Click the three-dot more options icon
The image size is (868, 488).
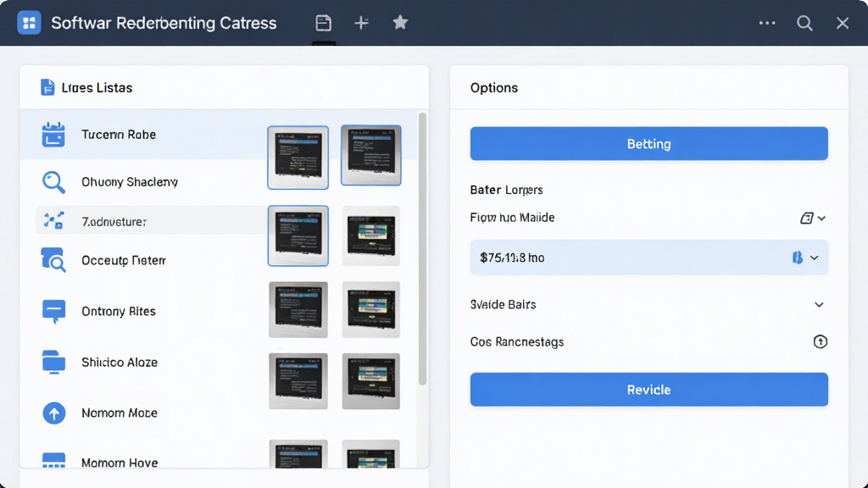coord(766,23)
